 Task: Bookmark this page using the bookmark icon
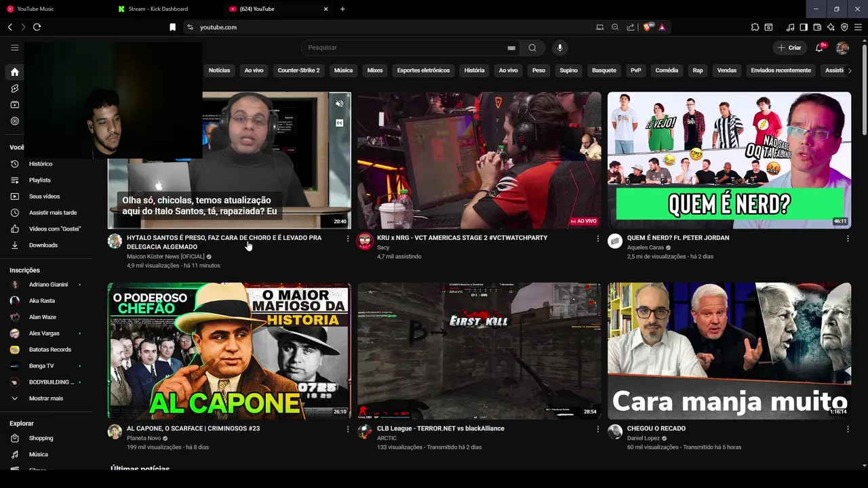[x=172, y=27]
